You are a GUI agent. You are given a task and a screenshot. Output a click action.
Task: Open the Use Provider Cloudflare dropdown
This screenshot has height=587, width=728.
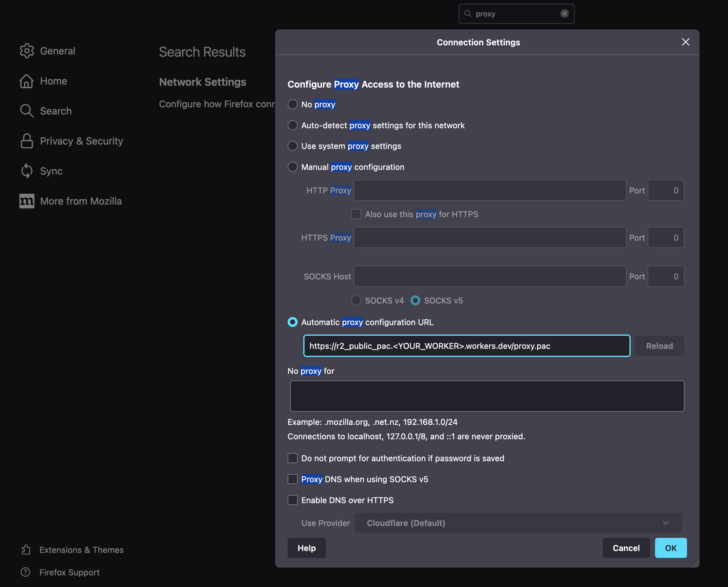[517, 523]
